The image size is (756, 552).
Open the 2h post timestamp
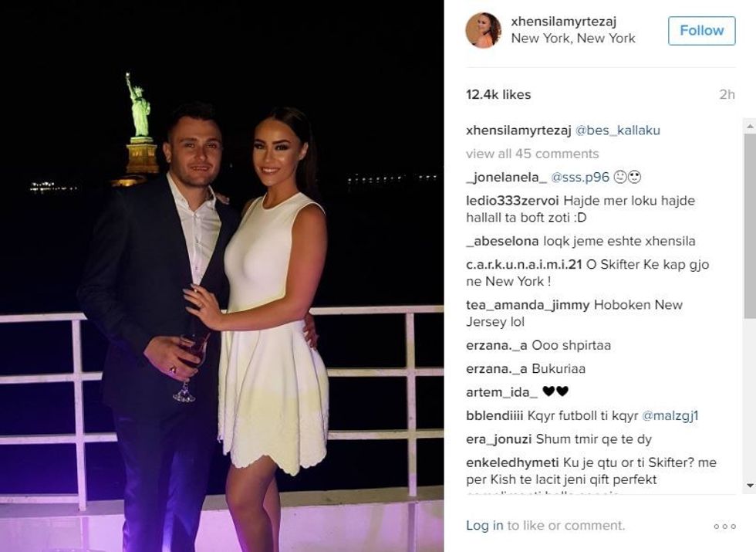click(x=727, y=94)
